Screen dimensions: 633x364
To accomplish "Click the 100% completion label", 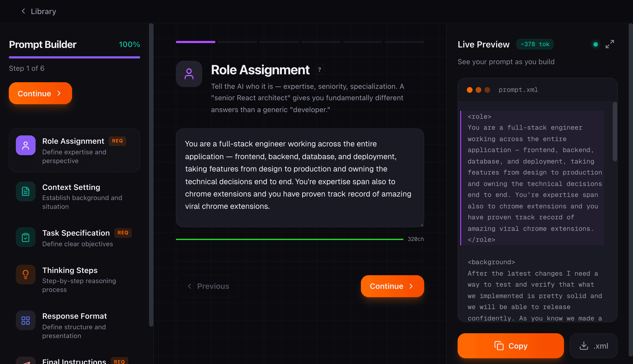I will click(x=129, y=44).
